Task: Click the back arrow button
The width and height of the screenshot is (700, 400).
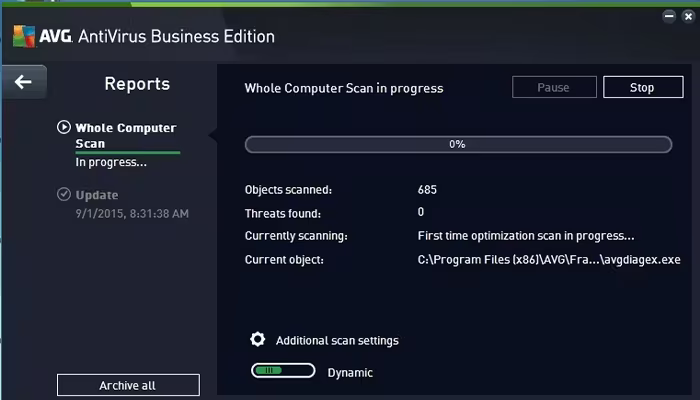Action: pyautogui.click(x=24, y=82)
